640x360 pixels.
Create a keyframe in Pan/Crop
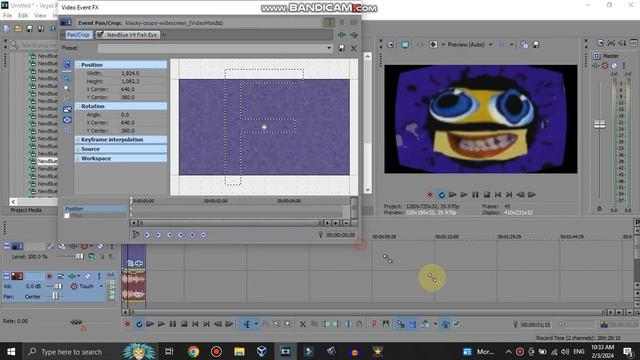click(192, 235)
